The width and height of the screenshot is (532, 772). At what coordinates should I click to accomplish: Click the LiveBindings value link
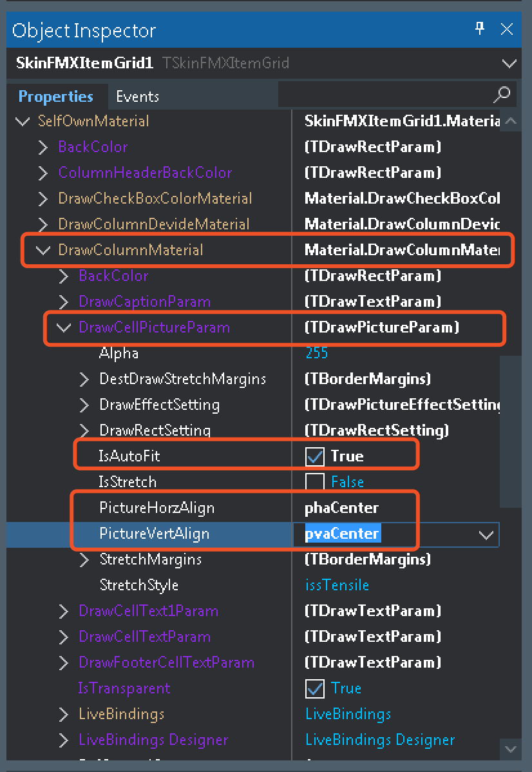[348, 714]
